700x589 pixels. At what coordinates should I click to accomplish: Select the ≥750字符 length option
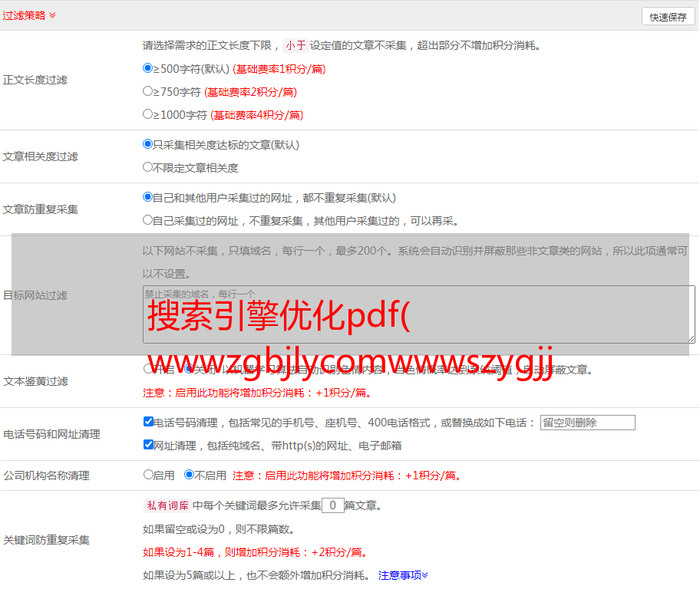(x=147, y=91)
